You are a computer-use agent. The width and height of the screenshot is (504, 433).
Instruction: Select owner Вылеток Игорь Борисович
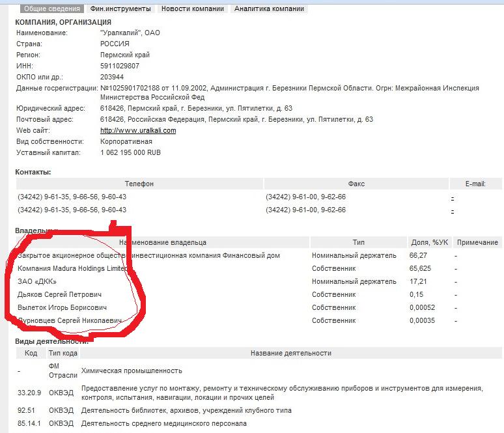[62, 307]
